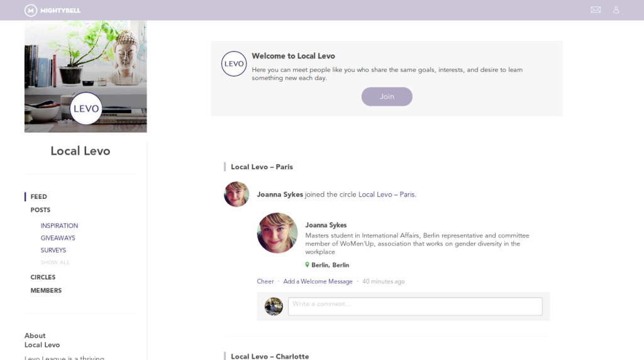Screen dimensions: 644x360
Task: Click the Local Levo cover photo
Action: click(86, 76)
